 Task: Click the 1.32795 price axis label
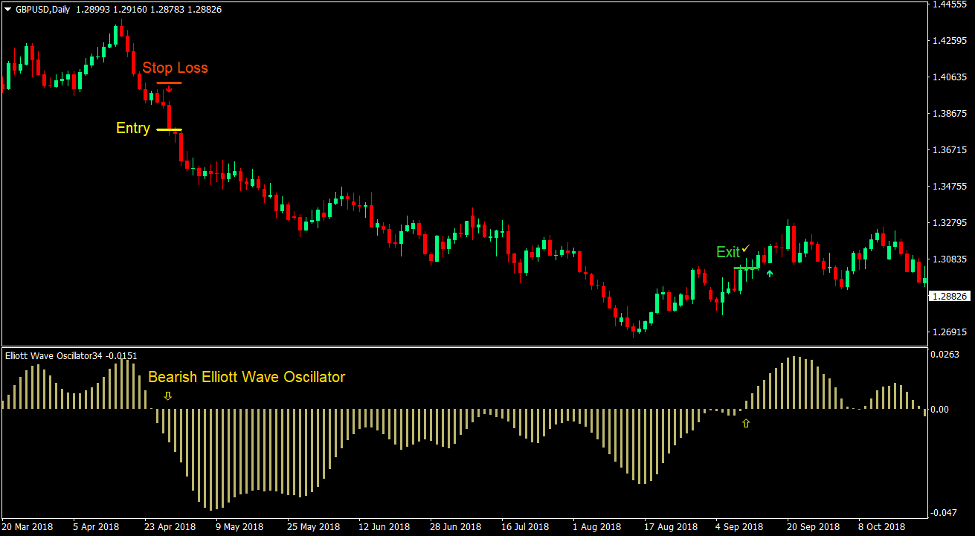[x=950, y=222]
